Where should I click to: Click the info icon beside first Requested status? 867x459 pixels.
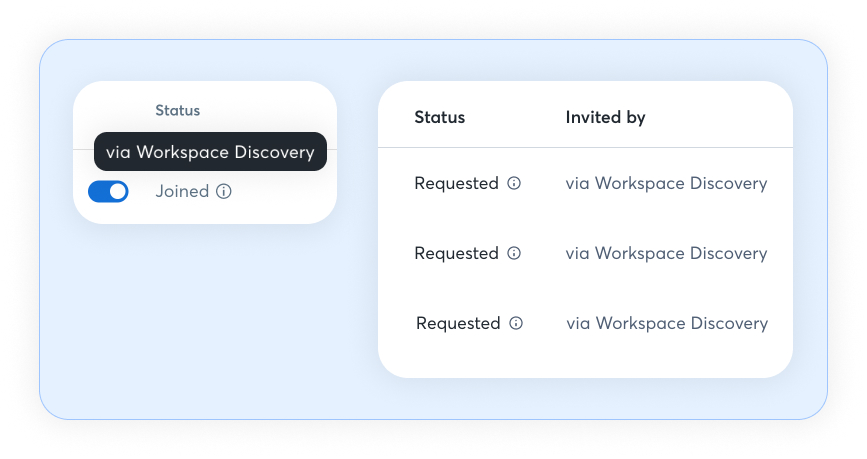click(514, 183)
